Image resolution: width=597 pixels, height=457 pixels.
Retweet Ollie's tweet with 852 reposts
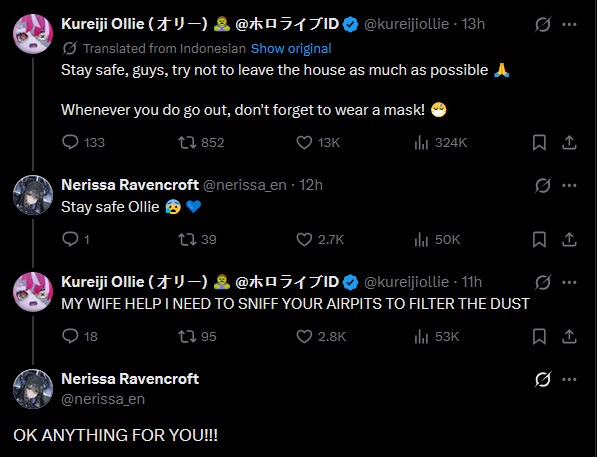click(x=187, y=142)
